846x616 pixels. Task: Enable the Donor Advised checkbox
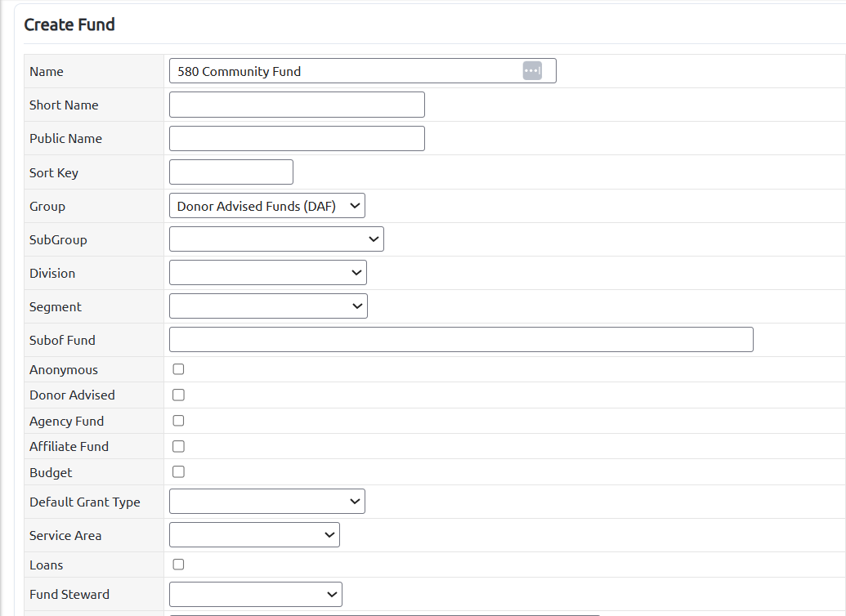pyautogui.click(x=178, y=395)
